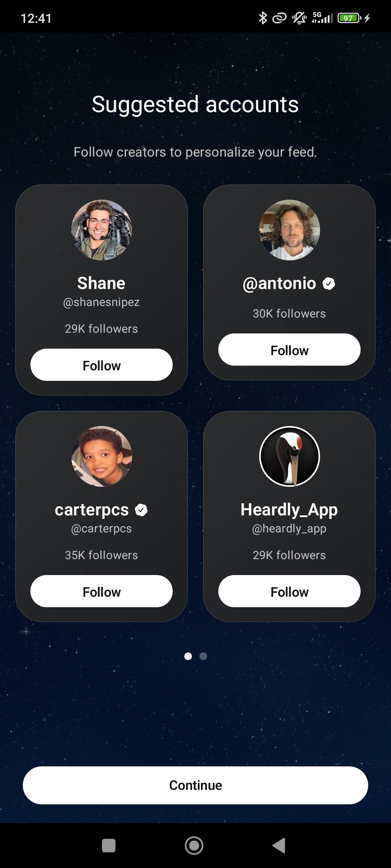
Task: Open the @shanesnipez handle link
Action: (x=101, y=302)
